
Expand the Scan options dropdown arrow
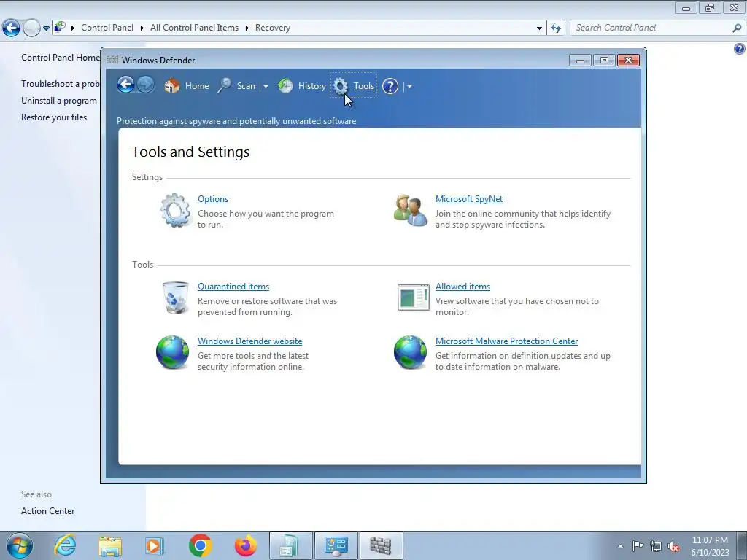(x=266, y=86)
